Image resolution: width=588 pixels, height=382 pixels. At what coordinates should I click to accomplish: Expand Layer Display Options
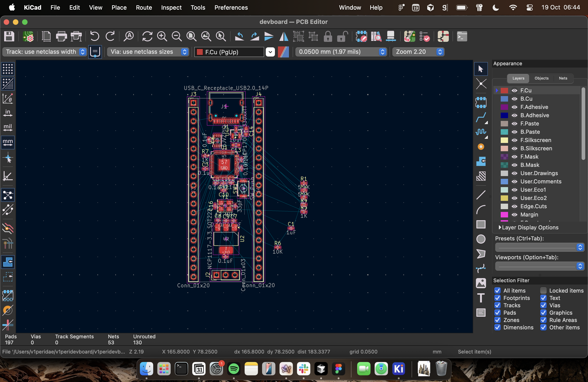[500, 228]
